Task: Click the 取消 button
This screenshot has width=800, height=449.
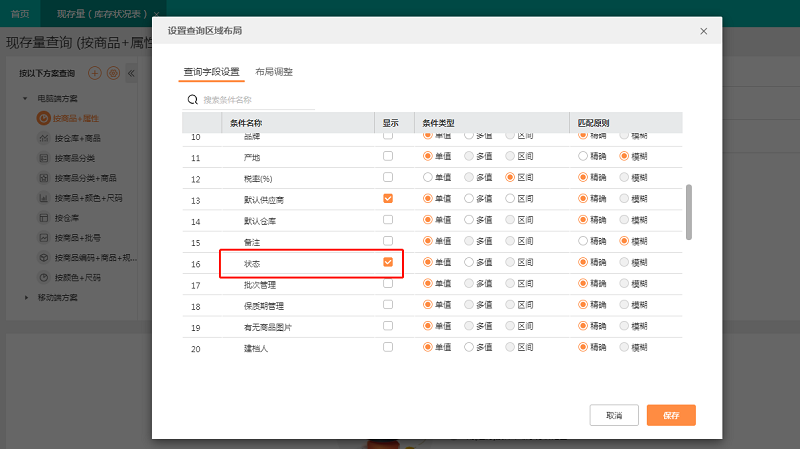Action: 614,415
